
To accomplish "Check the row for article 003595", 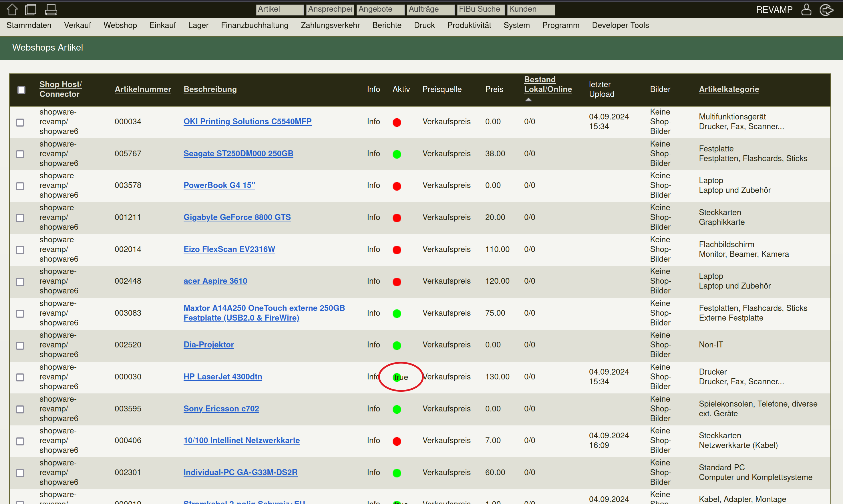I will tap(20, 409).
